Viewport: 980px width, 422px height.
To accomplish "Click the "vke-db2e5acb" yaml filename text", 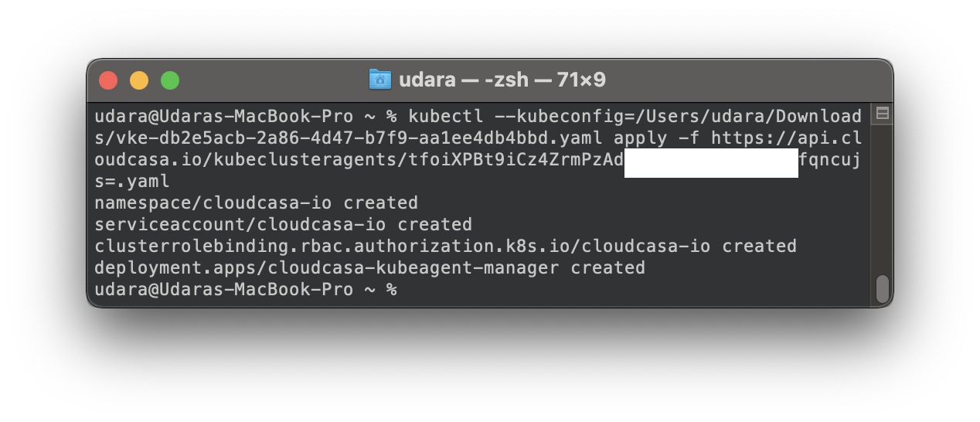I will (170, 138).
